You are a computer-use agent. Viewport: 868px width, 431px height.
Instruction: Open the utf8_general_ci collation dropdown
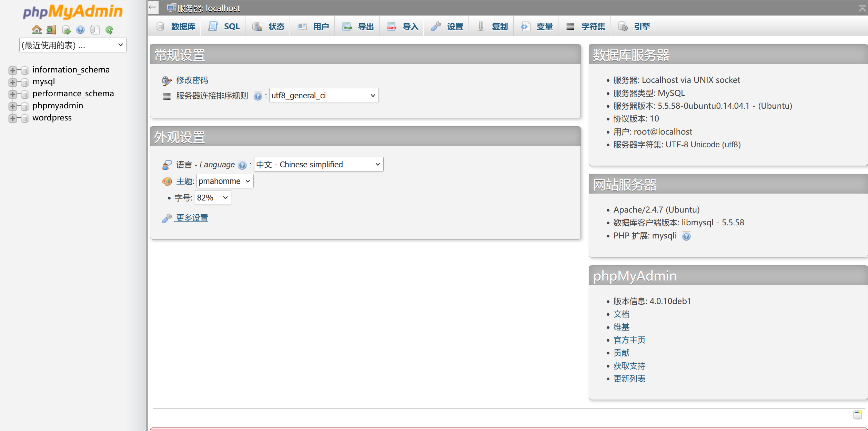(x=324, y=95)
